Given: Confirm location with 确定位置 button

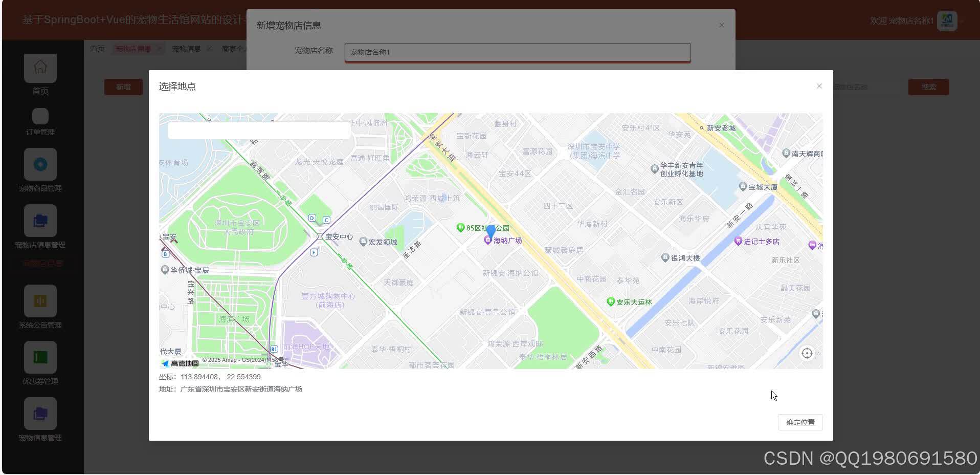Looking at the screenshot, I should coord(800,422).
